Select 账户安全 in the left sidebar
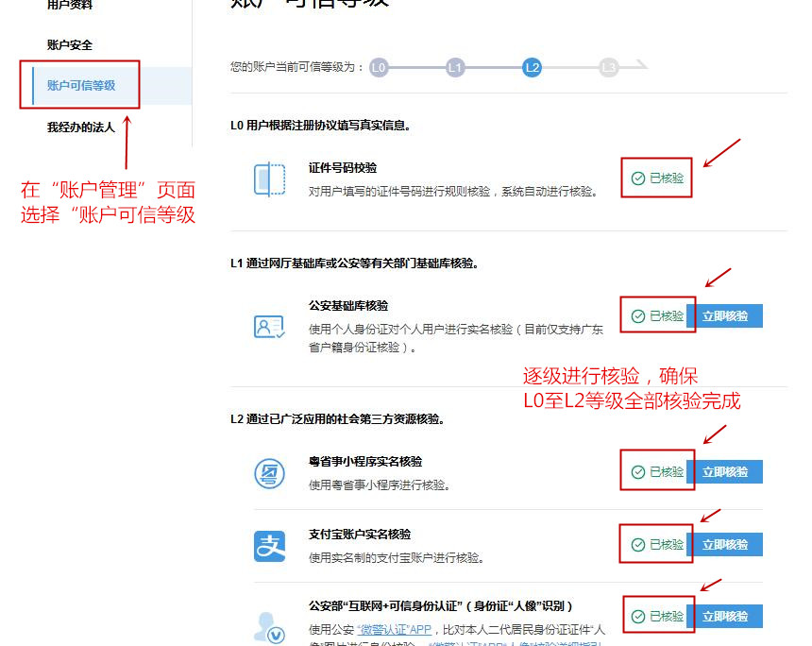The height and width of the screenshot is (646, 812). pyautogui.click(x=70, y=45)
